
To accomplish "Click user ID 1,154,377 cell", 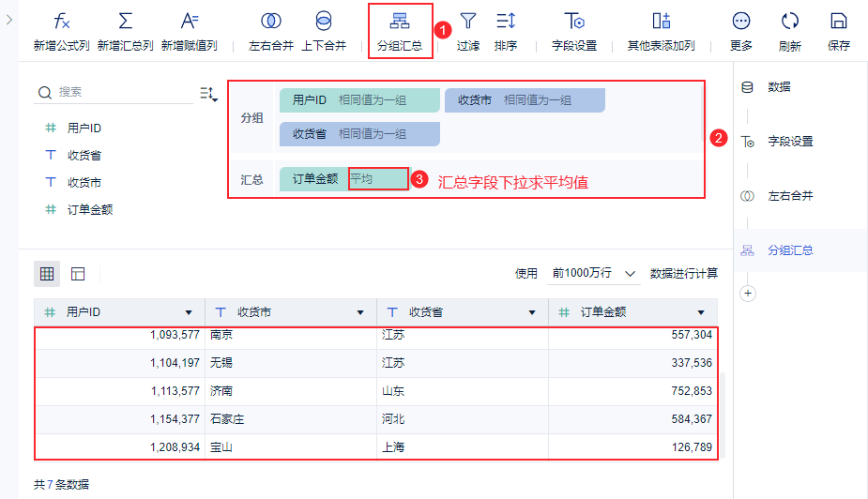I will 119,419.
